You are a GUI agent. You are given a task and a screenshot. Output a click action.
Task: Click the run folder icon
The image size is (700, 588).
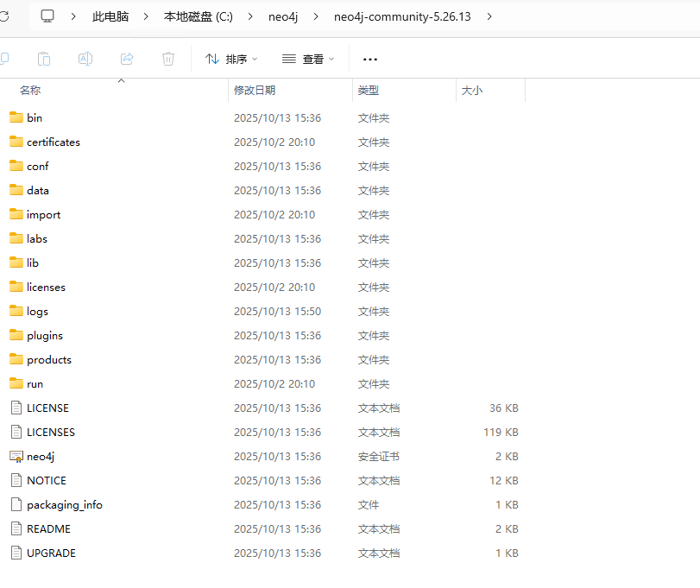(16, 383)
